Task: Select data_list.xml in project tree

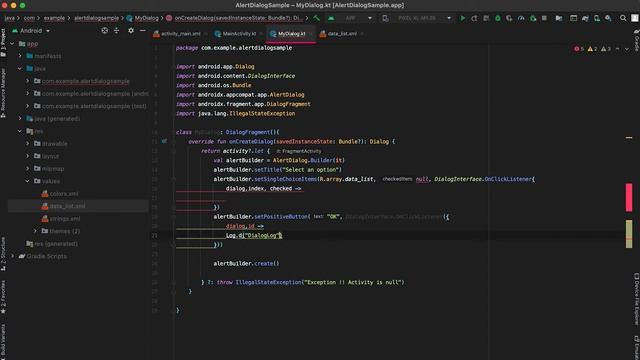Action: click(x=67, y=206)
